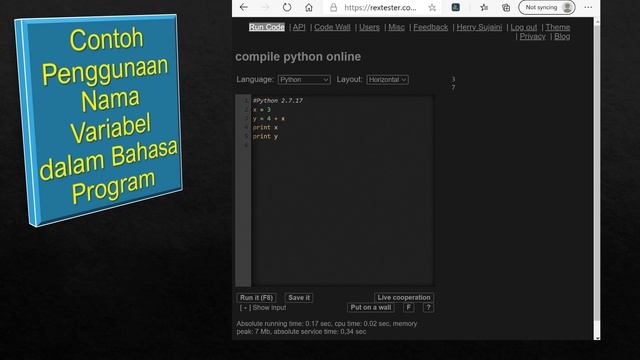Screen dimensions: 640x360
Task: Click the 'x = 3' code line
Action: coord(262,109)
